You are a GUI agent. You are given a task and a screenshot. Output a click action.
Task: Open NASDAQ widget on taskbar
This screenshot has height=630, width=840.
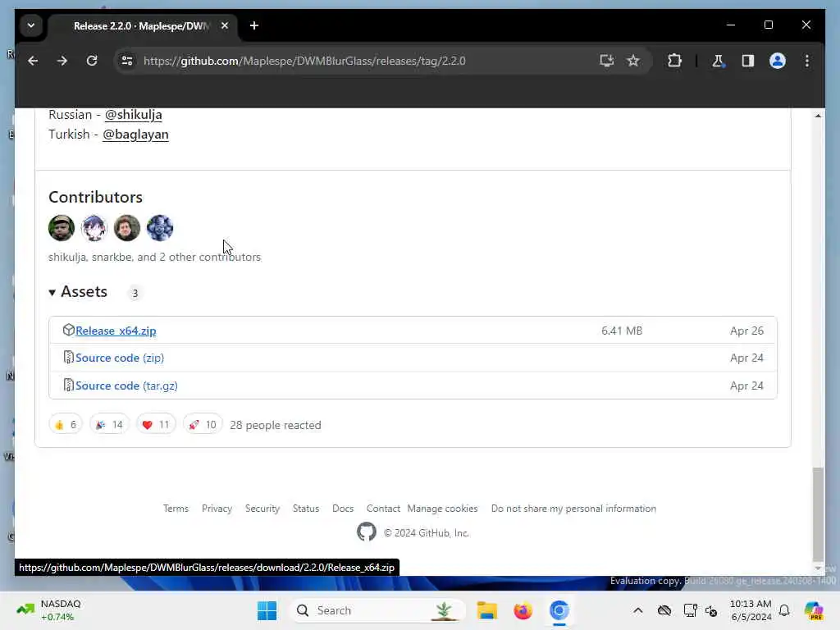pyautogui.click(x=48, y=610)
